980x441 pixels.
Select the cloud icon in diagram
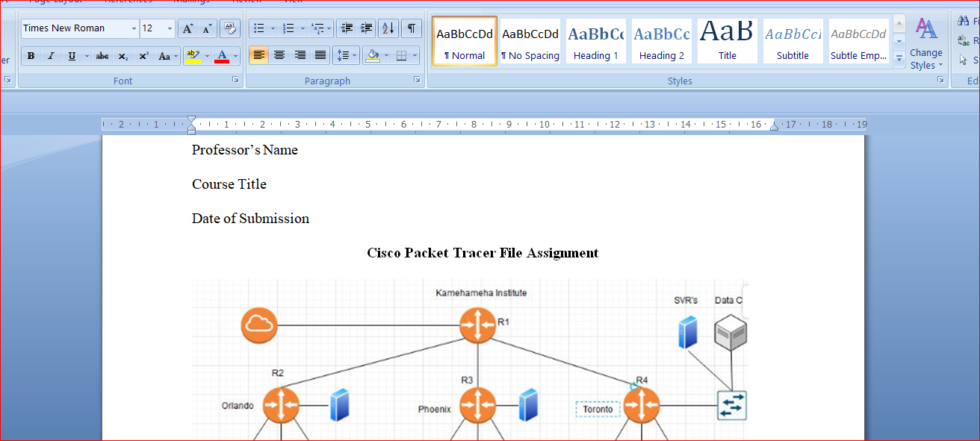(259, 326)
